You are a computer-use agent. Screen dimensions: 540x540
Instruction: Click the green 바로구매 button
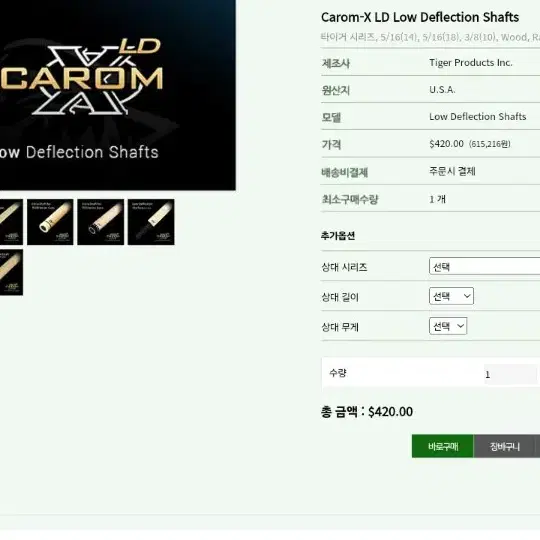click(443, 446)
